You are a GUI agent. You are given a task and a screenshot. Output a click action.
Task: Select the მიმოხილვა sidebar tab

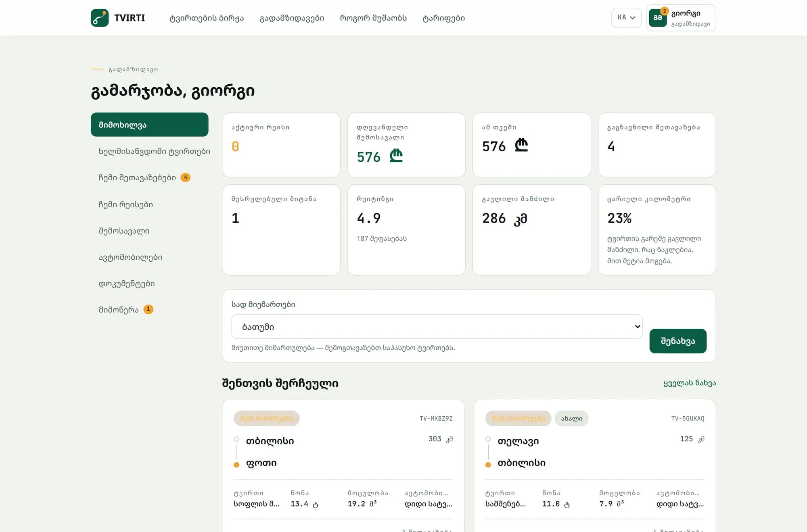pyautogui.click(x=149, y=125)
